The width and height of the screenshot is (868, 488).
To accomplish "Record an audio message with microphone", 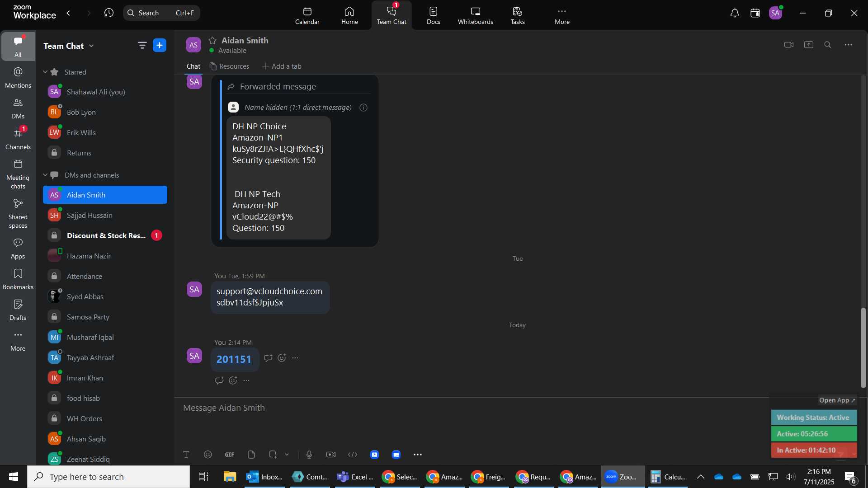I will pos(309,455).
